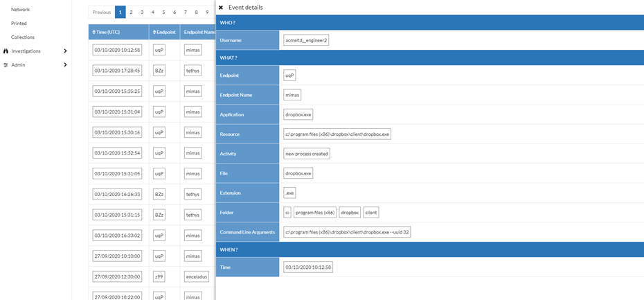Open the Network sidebar item

point(20,10)
